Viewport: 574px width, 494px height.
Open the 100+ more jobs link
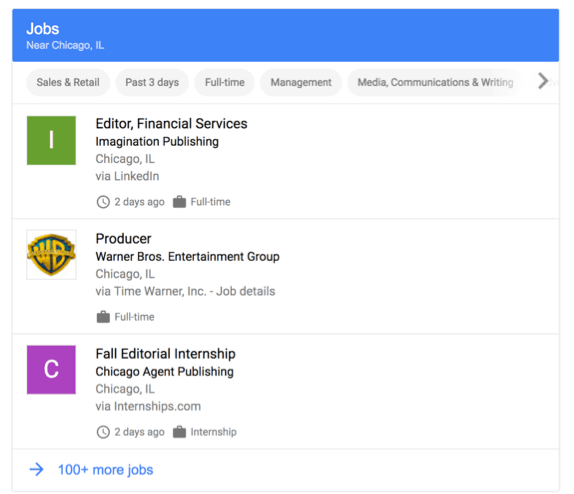(105, 470)
